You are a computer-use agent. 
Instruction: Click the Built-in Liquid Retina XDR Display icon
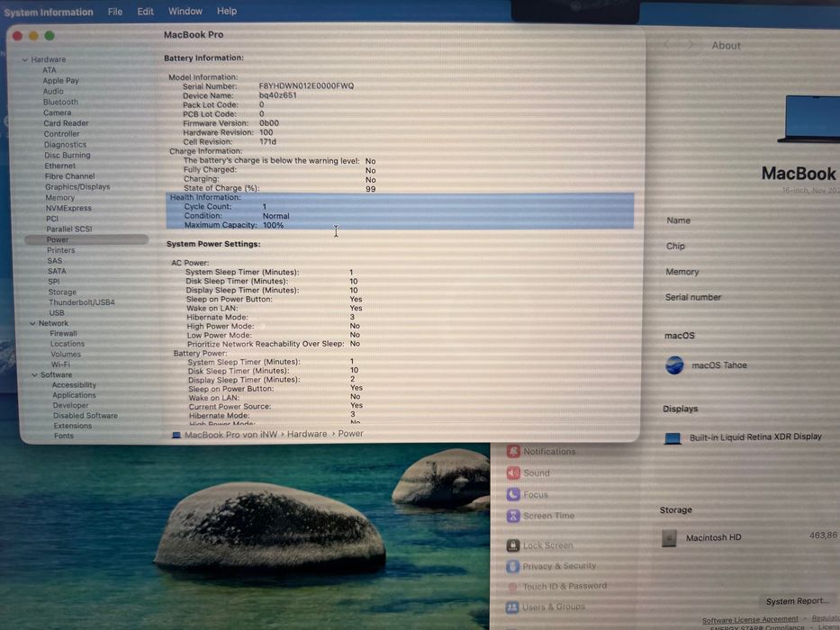[673, 438]
